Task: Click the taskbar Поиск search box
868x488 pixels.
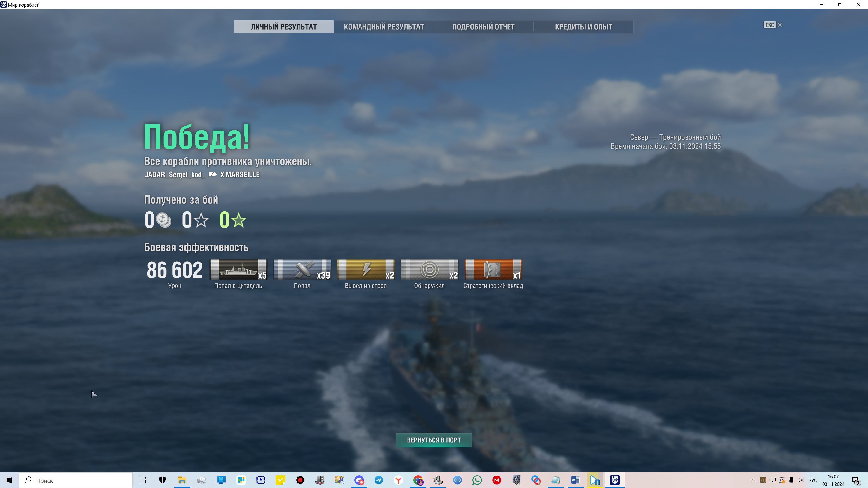Action: click(x=76, y=480)
